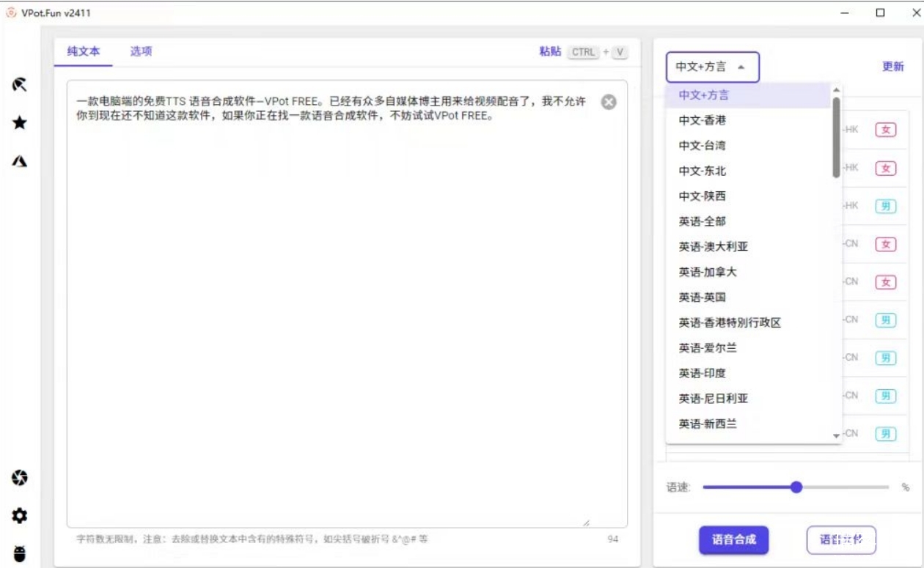The width and height of the screenshot is (924, 568).
Task: Open the bug icon at sidebar bottom
Action: 20,554
